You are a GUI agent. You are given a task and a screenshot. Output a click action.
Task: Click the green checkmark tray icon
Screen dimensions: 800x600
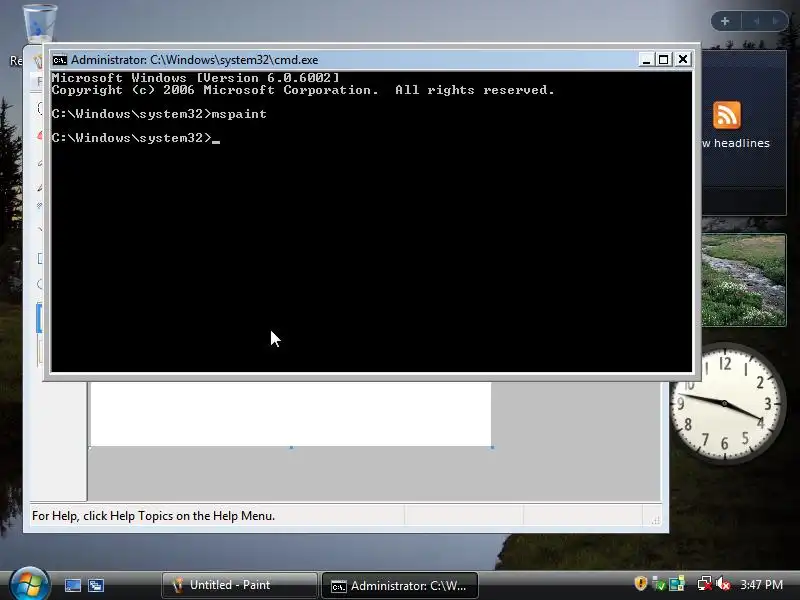(659, 584)
